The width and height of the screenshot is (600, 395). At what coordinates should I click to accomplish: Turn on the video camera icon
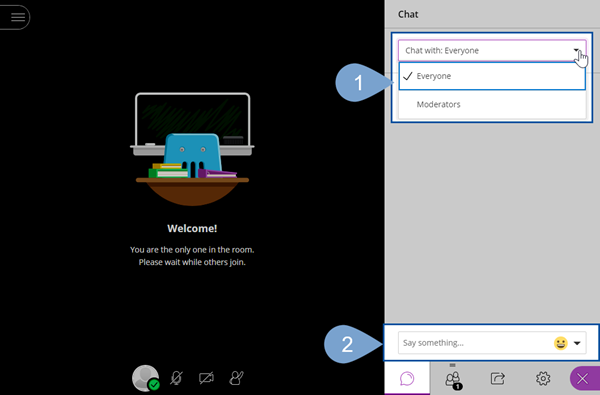coord(206,378)
